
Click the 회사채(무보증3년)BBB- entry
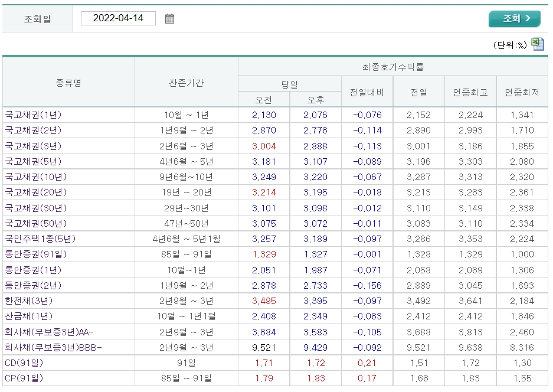[x=54, y=347]
